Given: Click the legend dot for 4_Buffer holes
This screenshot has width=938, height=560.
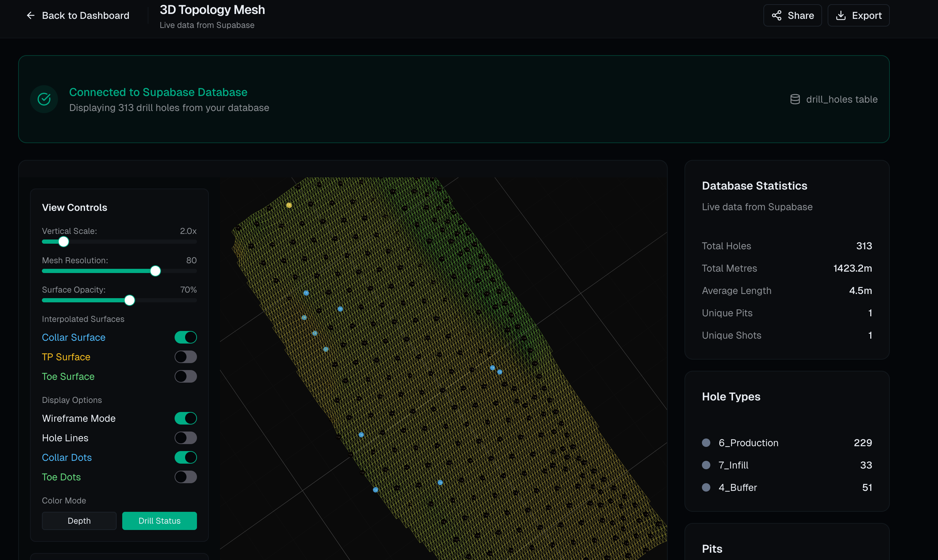Looking at the screenshot, I should coord(706,487).
